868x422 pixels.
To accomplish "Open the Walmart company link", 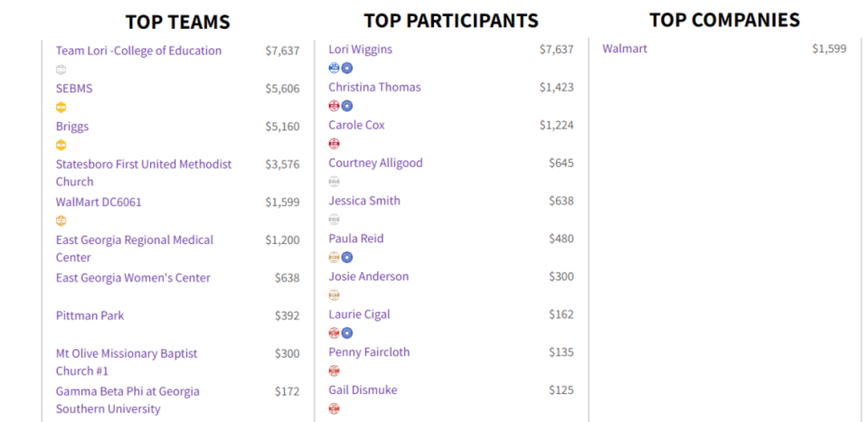I will (625, 49).
